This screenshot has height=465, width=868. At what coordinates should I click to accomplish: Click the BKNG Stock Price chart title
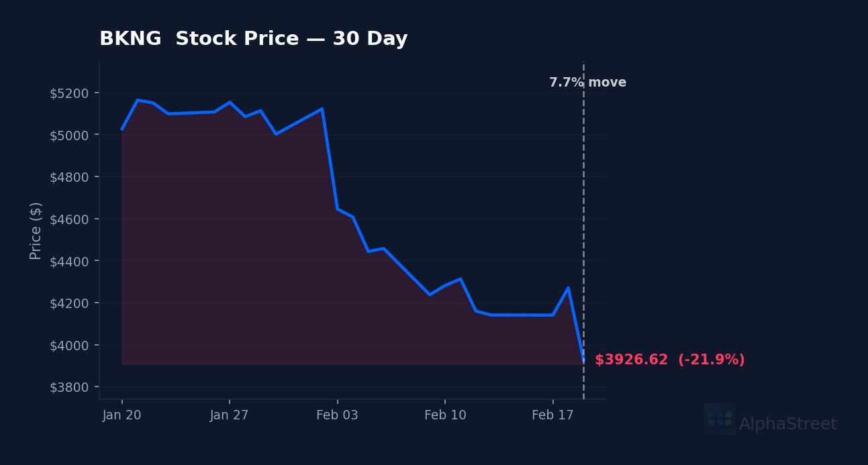[x=253, y=39]
